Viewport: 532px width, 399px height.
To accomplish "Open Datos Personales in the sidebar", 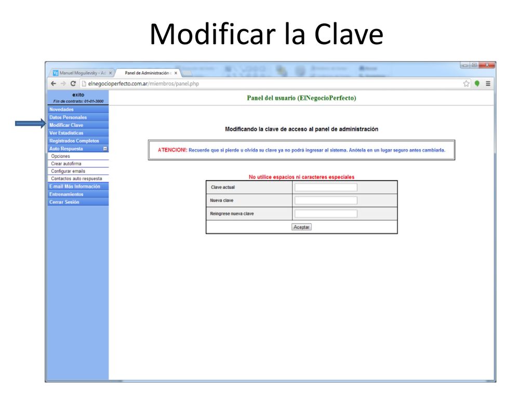I will pyautogui.click(x=78, y=117).
